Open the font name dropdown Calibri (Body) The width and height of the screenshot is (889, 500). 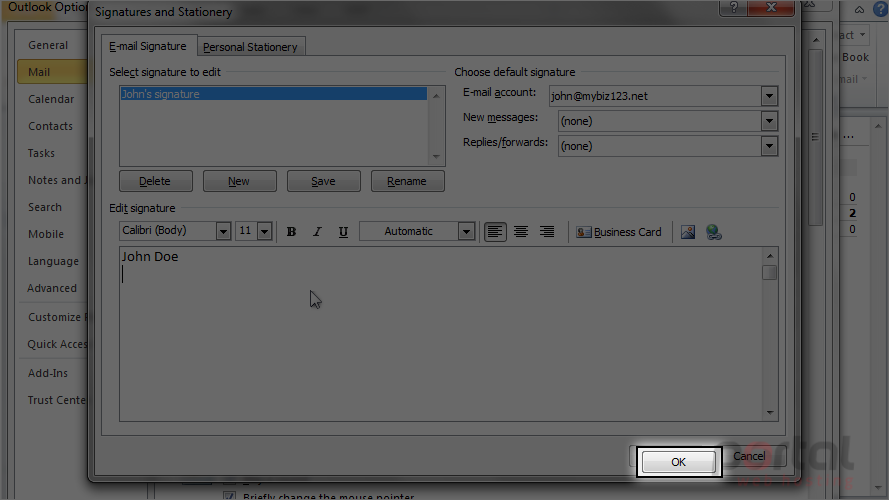pos(223,231)
